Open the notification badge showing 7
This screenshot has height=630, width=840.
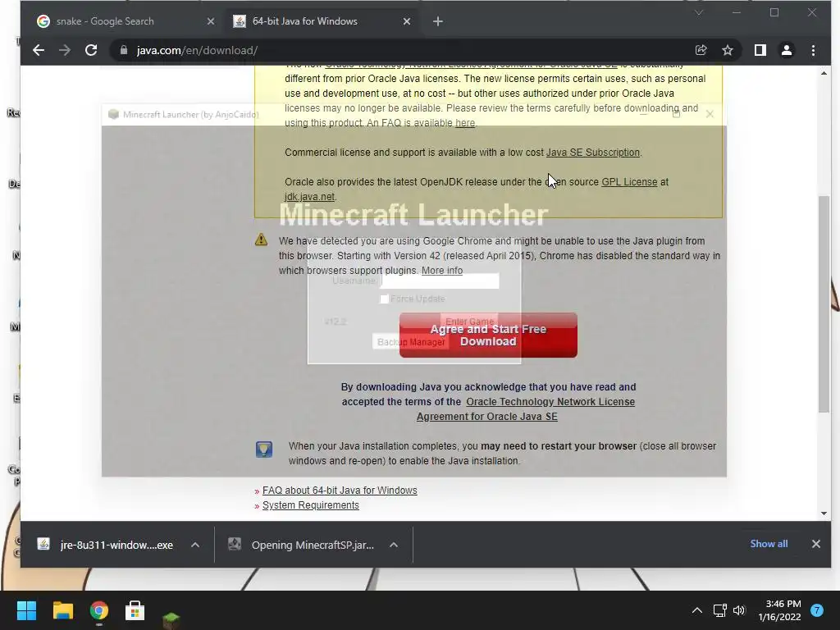pyautogui.click(x=816, y=610)
